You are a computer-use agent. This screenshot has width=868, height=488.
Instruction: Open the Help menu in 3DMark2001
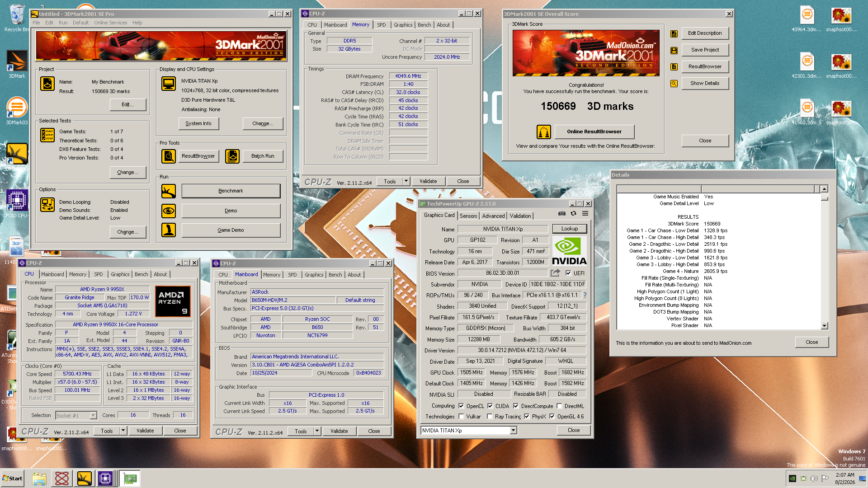pos(137,23)
